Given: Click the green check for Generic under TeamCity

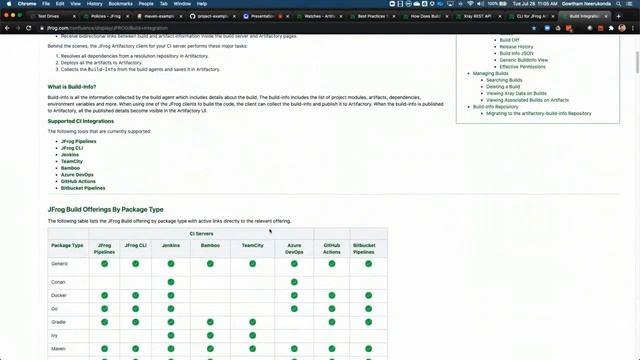Looking at the screenshot, I should pyautogui.click(x=253, y=264).
